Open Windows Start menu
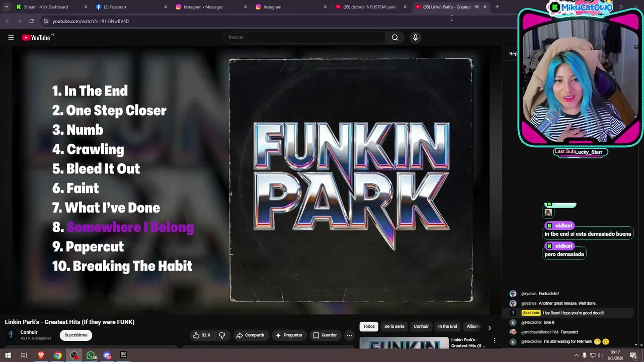 (8, 355)
